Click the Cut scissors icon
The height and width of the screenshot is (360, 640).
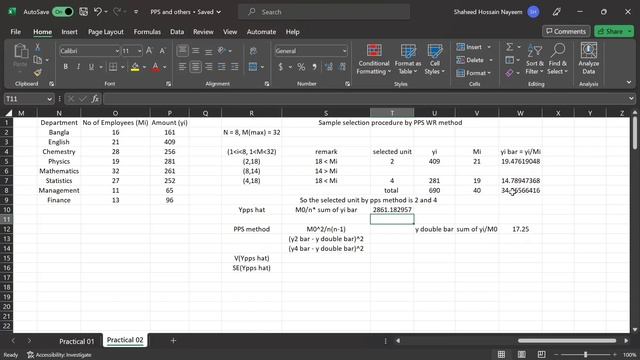pos(38,47)
